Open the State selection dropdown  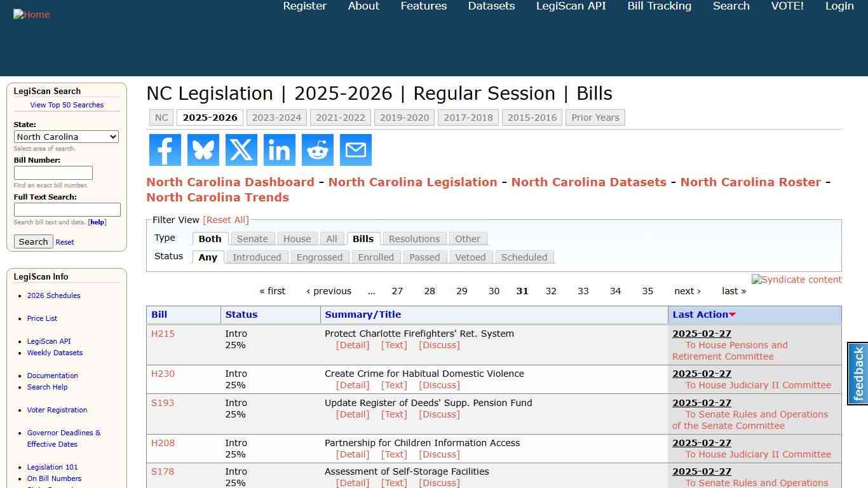click(x=66, y=137)
